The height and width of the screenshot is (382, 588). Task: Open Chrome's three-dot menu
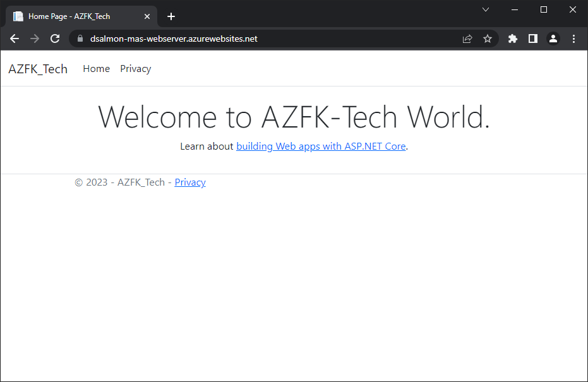(x=573, y=39)
